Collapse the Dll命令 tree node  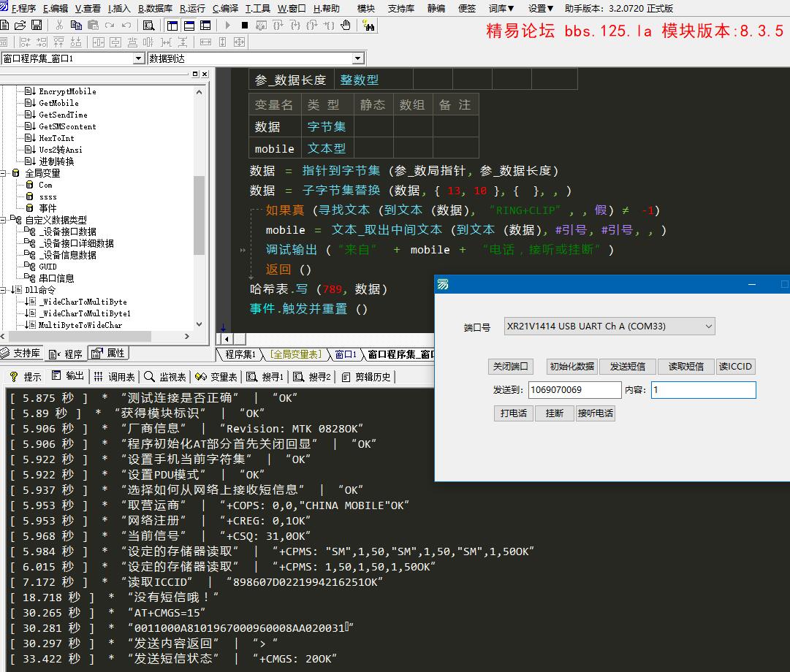(x=3, y=290)
